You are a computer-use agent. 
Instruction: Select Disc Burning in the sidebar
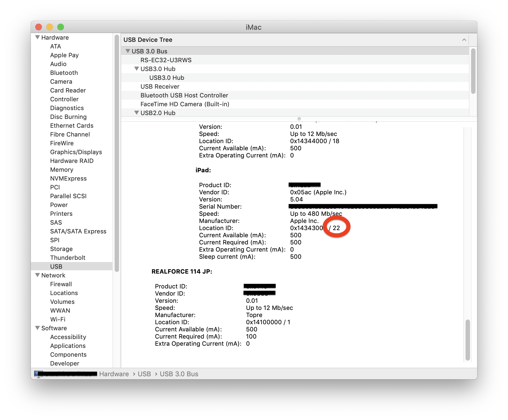pos(68,117)
